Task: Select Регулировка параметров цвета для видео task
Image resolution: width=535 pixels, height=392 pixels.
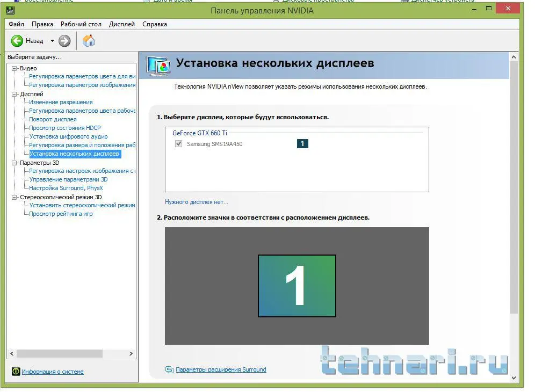Action: tap(82, 76)
